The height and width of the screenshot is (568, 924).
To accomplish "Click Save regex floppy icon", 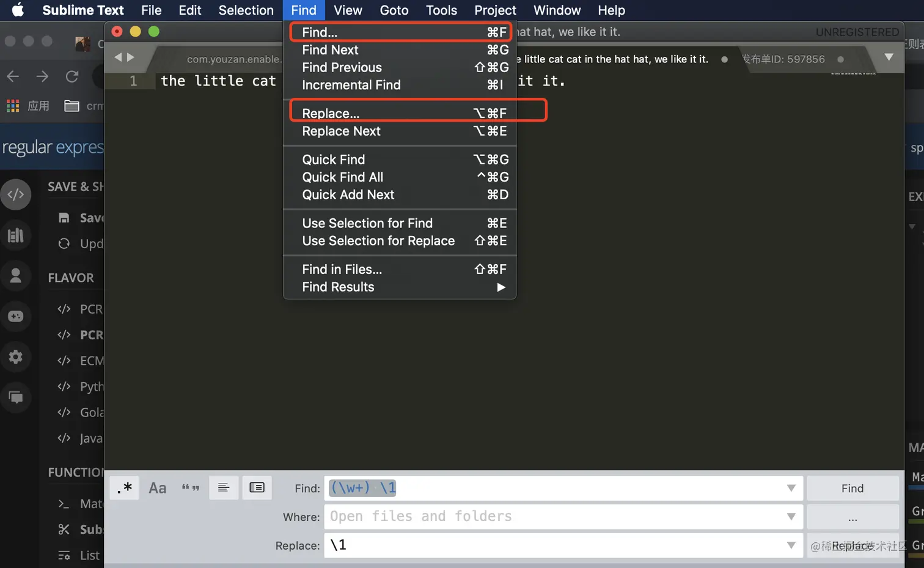I will [64, 218].
